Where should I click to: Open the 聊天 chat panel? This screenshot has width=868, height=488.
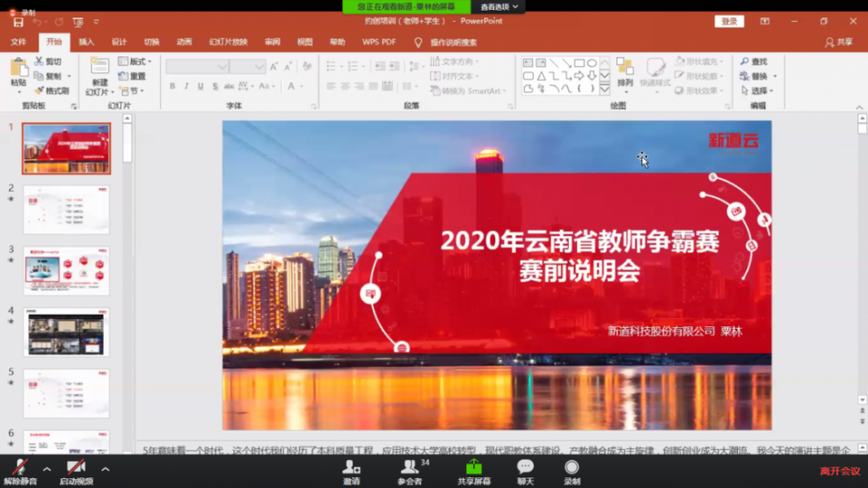tap(525, 467)
